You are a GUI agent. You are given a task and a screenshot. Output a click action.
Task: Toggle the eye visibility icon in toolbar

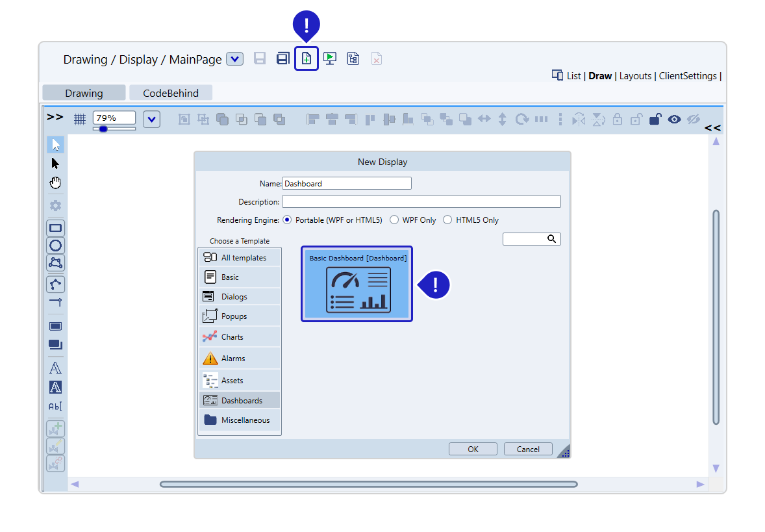click(675, 119)
